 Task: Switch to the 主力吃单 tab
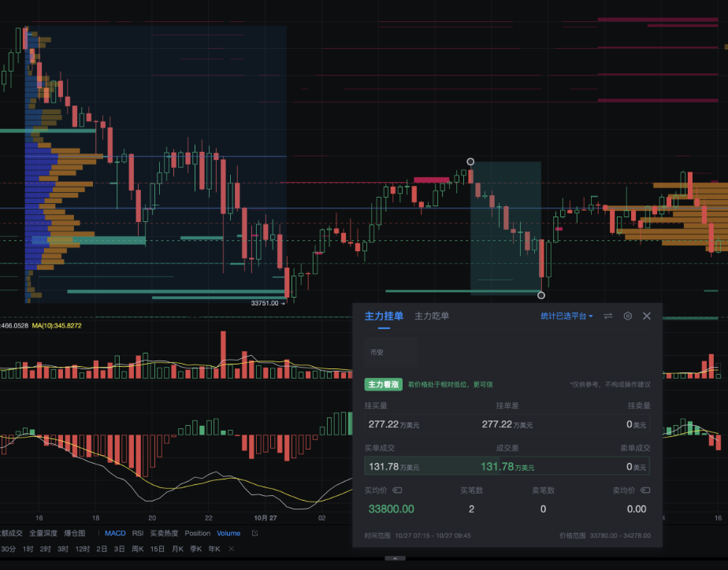click(432, 316)
